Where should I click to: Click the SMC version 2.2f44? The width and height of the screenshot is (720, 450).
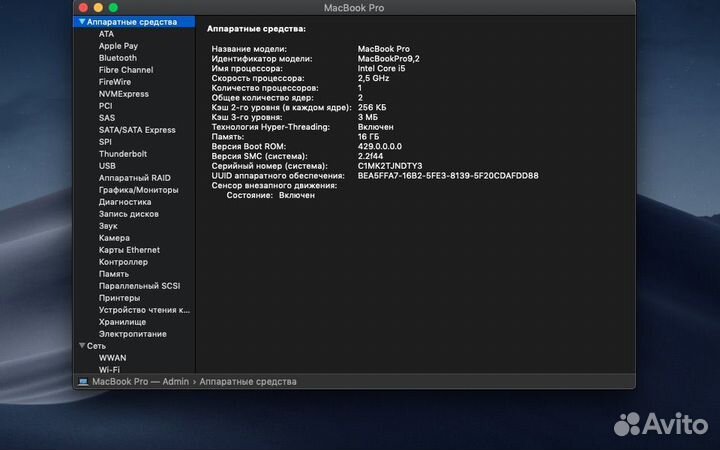point(370,156)
